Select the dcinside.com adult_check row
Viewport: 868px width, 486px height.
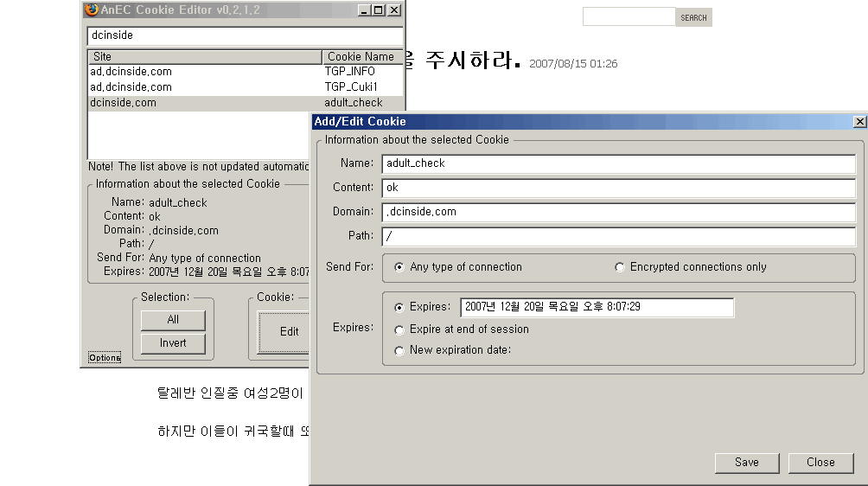tap(246, 103)
